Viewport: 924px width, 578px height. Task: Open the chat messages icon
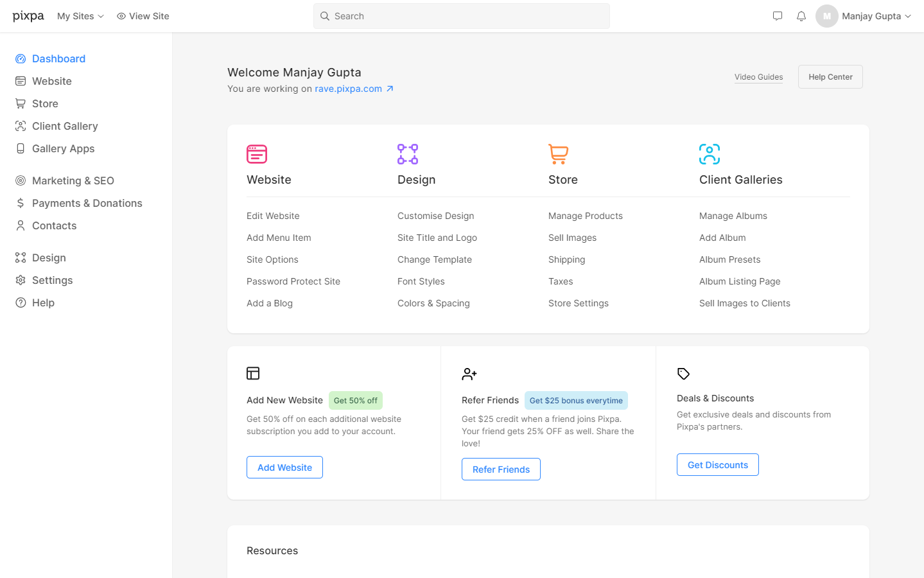point(777,16)
